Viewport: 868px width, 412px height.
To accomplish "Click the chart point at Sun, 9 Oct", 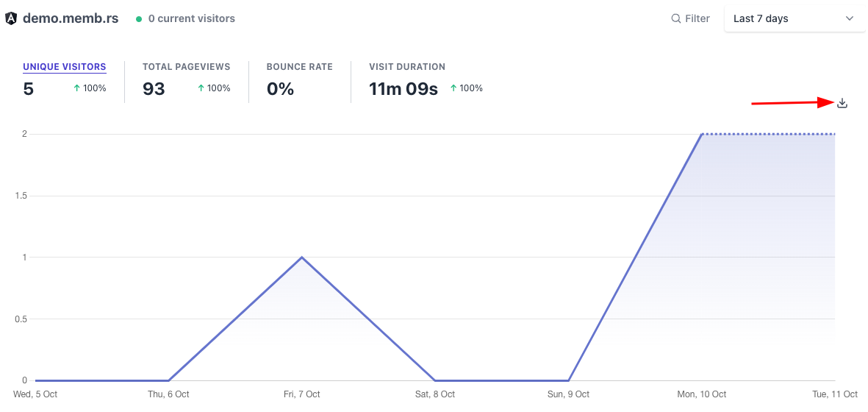I will [569, 380].
